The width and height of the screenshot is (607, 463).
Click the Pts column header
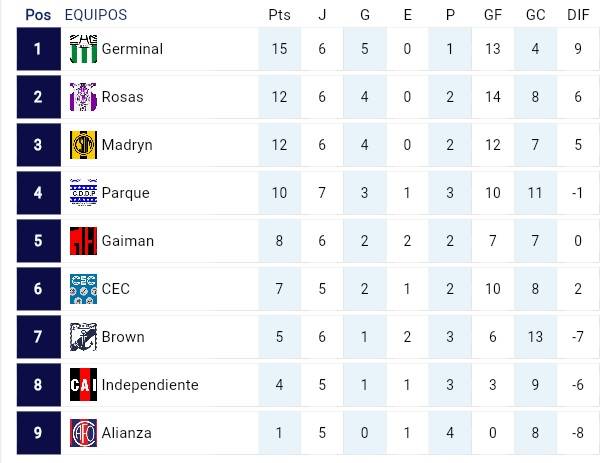[280, 16]
